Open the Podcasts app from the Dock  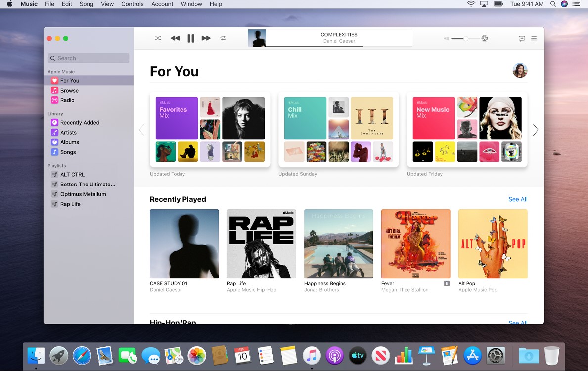pyautogui.click(x=334, y=355)
